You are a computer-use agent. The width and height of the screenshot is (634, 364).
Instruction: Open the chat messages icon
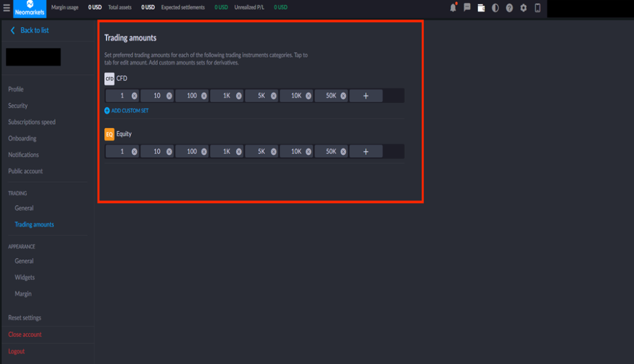[467, 8]
